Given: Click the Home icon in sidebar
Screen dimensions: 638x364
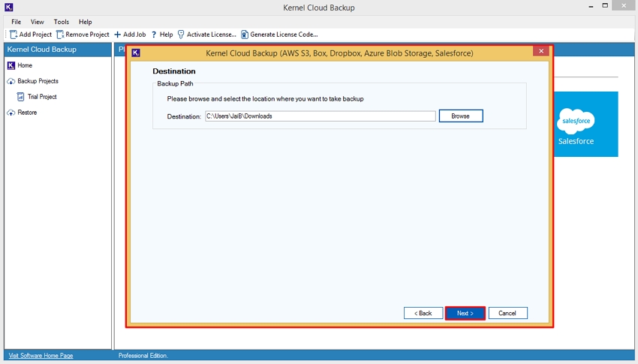Looking at the screenshot, I should click(x=11, y=65).
